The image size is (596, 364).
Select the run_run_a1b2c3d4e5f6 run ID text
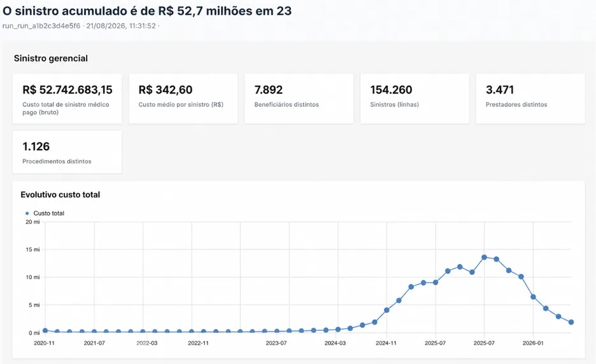[x=41, y=26]
